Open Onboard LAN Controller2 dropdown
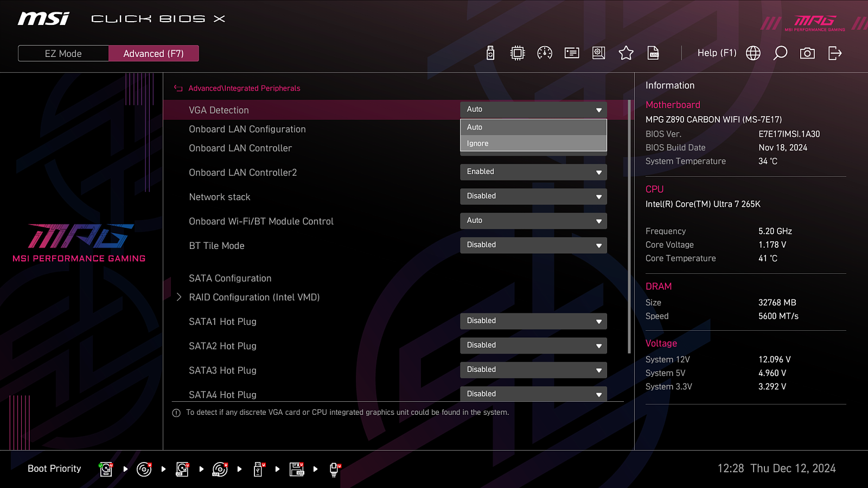868x488 pixels. [533, 172]
